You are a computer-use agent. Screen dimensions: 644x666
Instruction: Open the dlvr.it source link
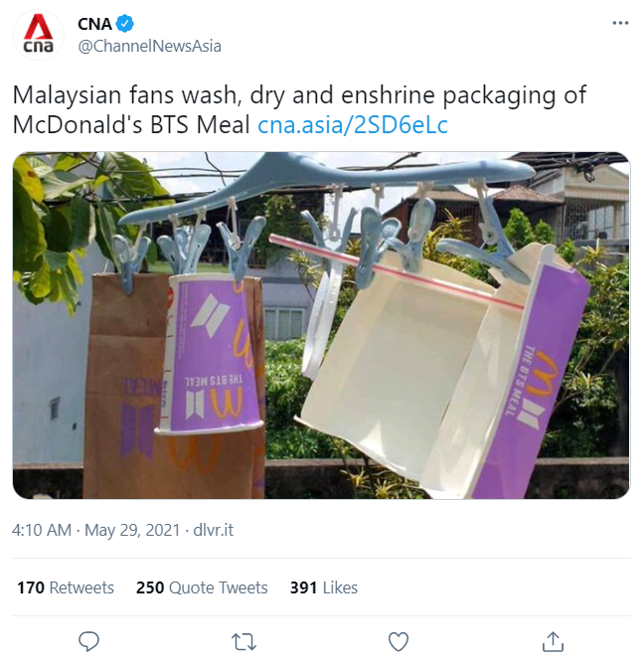tap(213, 530)
